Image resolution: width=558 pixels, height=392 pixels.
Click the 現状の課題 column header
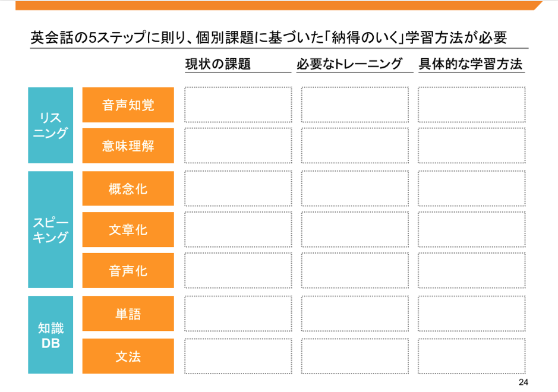[x=217, y=64]
